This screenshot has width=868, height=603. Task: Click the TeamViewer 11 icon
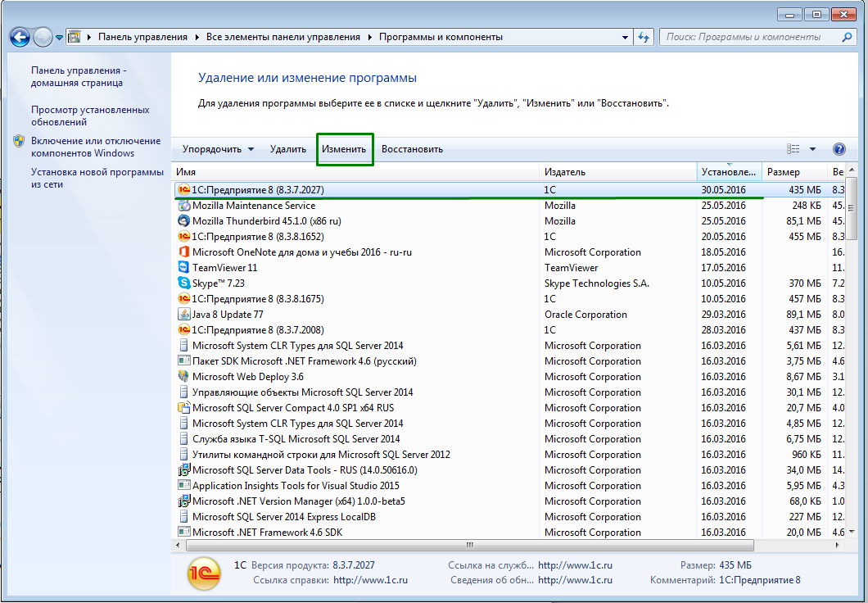point(183,268)
